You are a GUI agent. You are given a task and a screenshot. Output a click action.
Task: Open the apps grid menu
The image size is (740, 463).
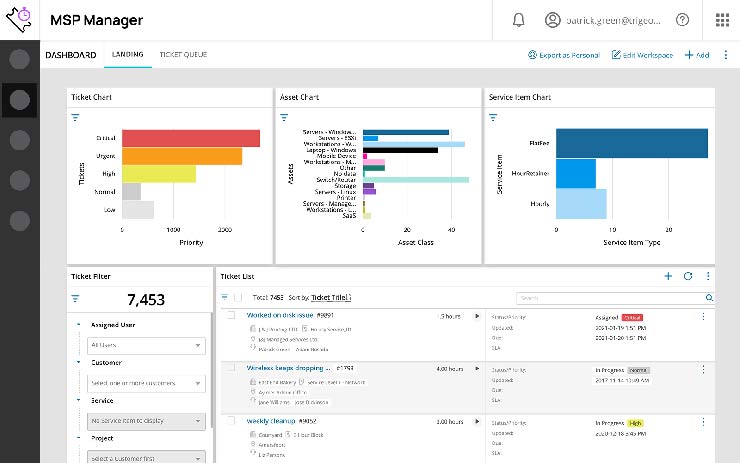click(x=722, y=20)
